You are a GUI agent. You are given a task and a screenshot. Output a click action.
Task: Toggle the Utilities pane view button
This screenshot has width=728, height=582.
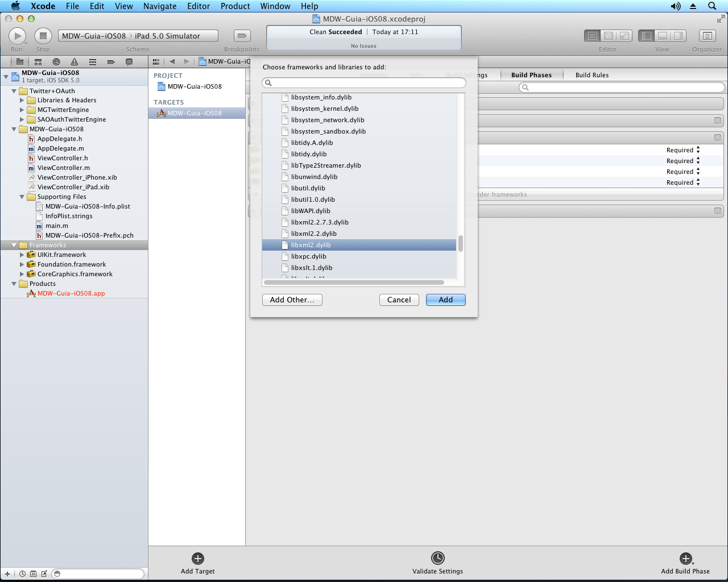(x=679, y=36)
